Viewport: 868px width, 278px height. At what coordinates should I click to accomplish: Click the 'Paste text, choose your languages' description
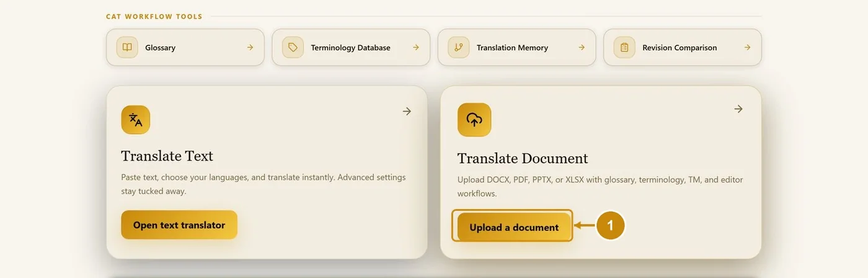[x=263, y=184]
